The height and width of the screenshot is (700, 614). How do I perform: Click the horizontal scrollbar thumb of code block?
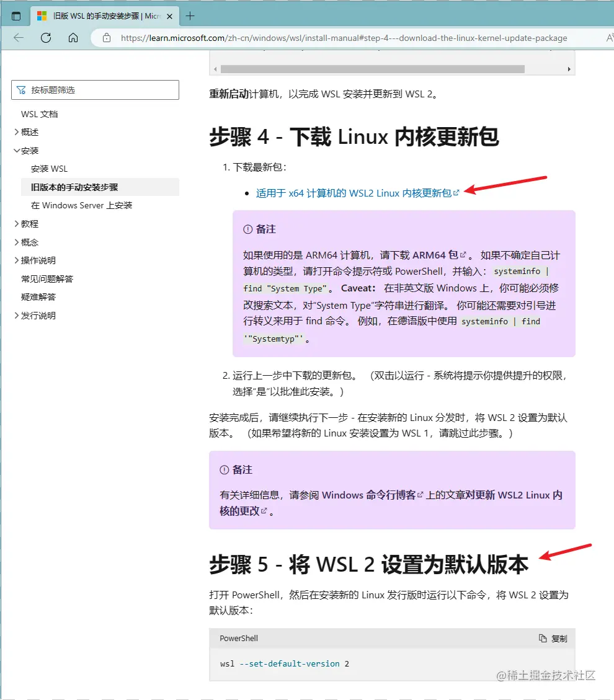(x=372, y=69)
